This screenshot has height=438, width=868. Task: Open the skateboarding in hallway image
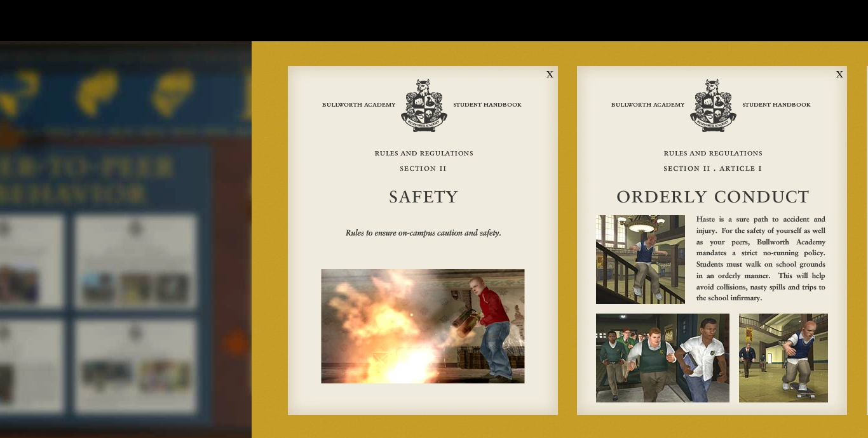(783, 358)
